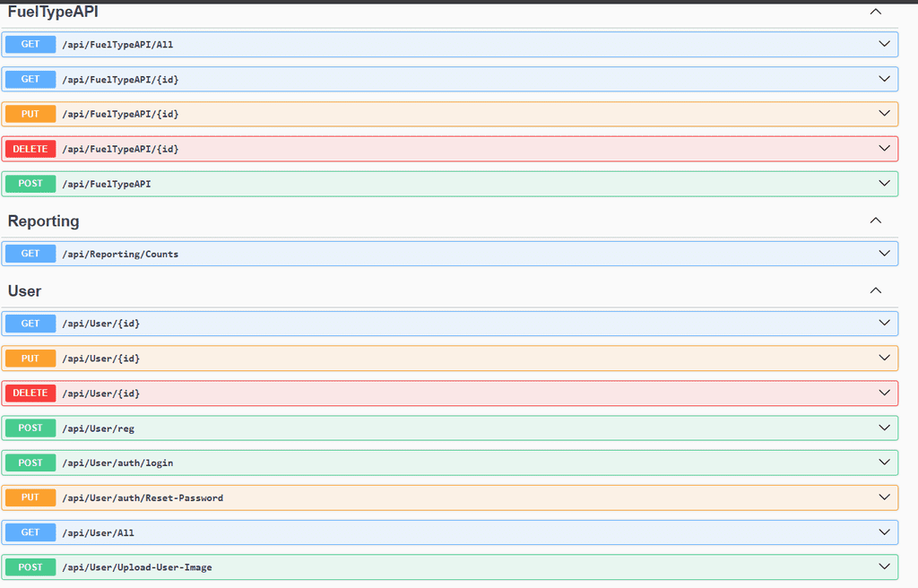Click PUT badge for /api/FuelTypeAPI/{id}
The height and width of the screenshot is (588, 918).
[30, 114]
